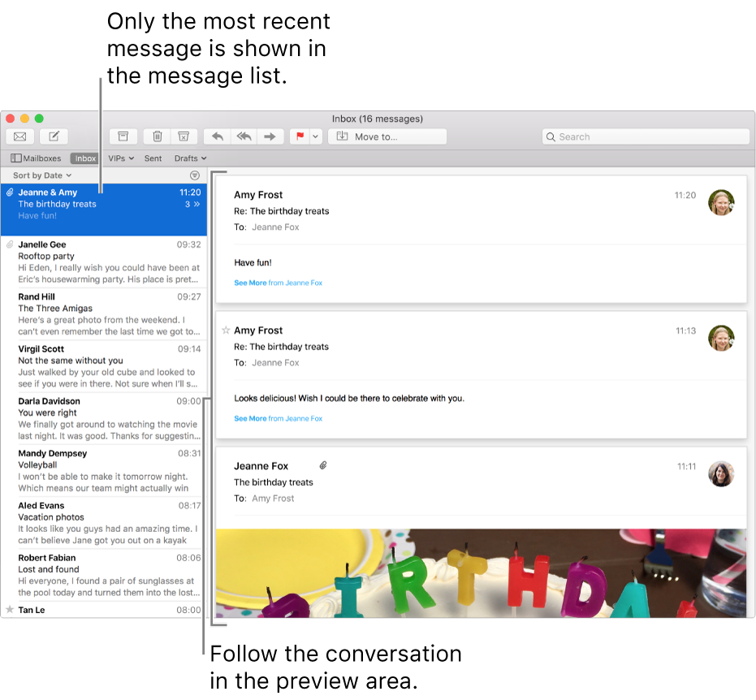Switch to the Sent mailbox
This screenshot has height=700, width=756.
(153, 158)
